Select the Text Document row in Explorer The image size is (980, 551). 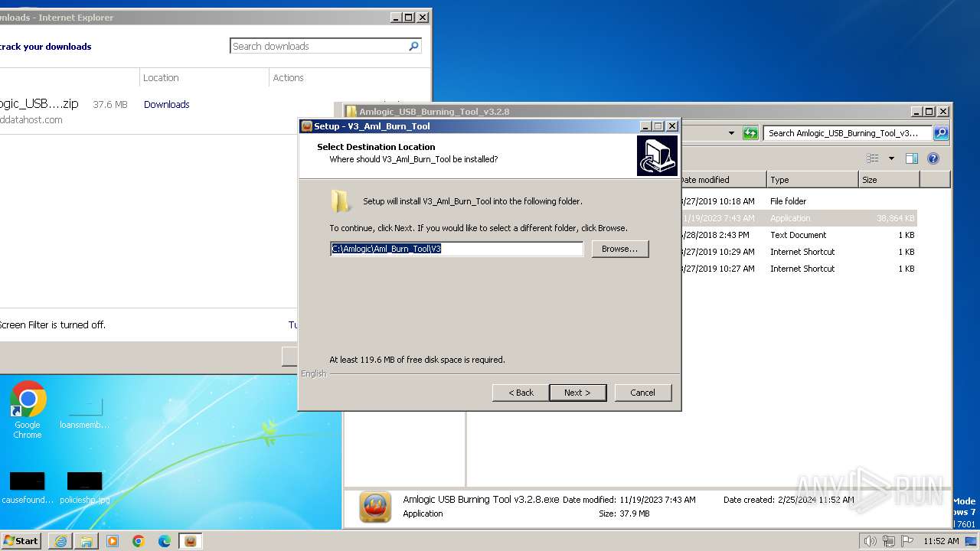(x=799, y=235)
